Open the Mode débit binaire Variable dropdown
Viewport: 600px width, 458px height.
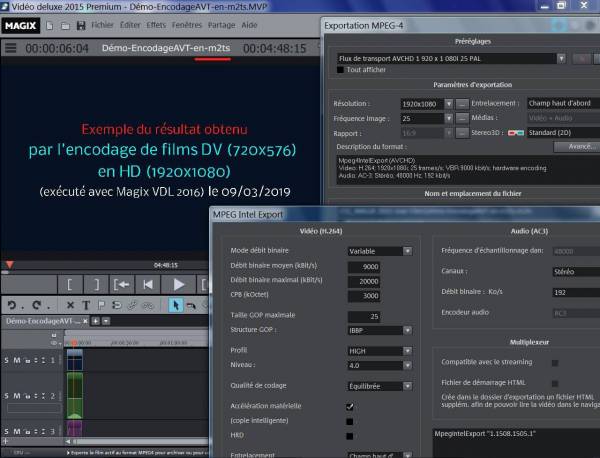408,251
